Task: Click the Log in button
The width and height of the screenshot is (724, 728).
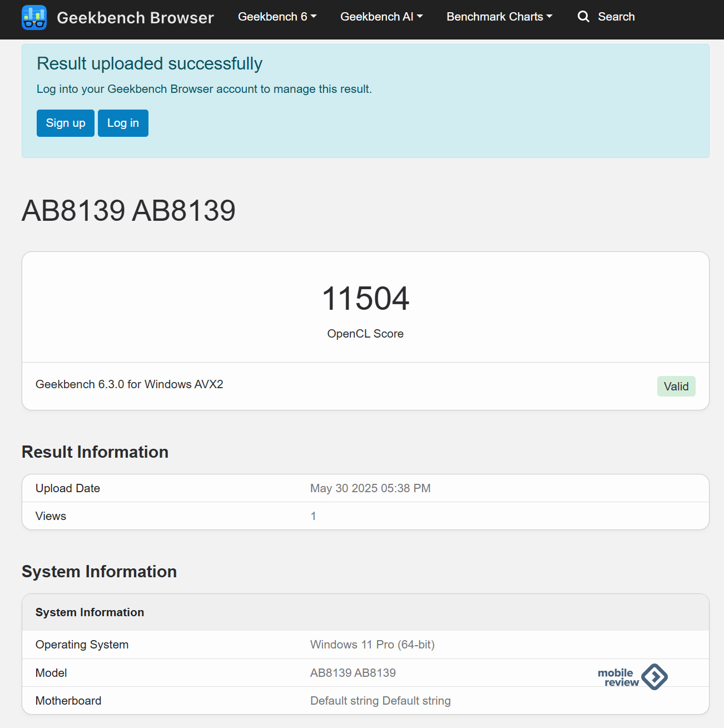Action: 123,123
